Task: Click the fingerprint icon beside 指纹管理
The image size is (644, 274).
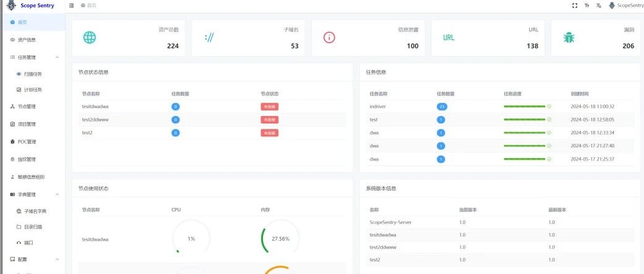Action: click(x=12, y=159)
